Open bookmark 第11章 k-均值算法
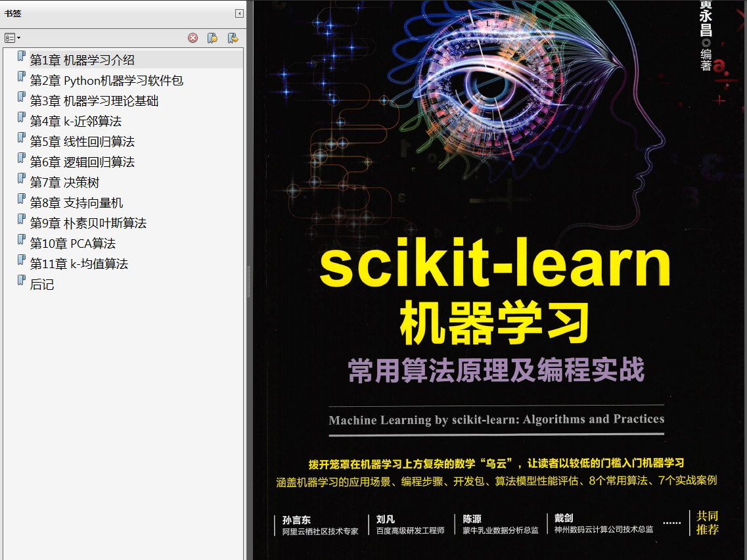Image resolution: width=747 pixels, height=560 pixels. [x=79, y=264]
